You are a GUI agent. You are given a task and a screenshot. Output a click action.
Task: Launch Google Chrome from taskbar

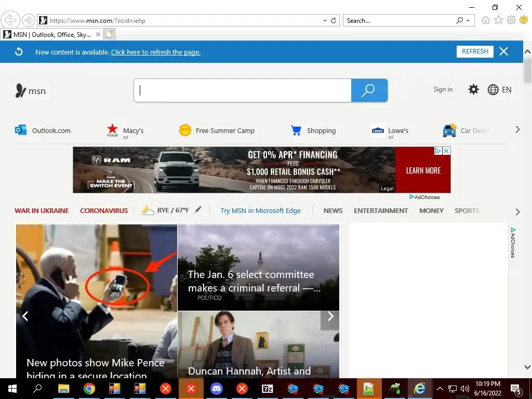pos(89,389)
